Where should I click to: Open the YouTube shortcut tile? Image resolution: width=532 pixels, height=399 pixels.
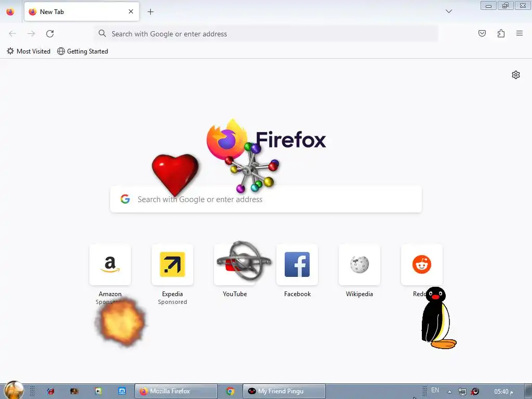[x=235, y=264]
